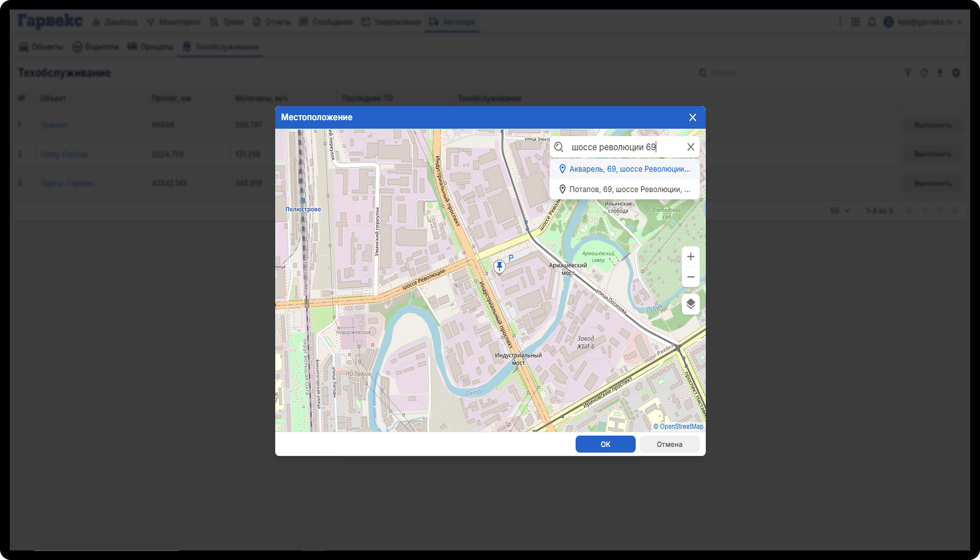Click the Полюстрово station label on map

[x=303, y=209]
